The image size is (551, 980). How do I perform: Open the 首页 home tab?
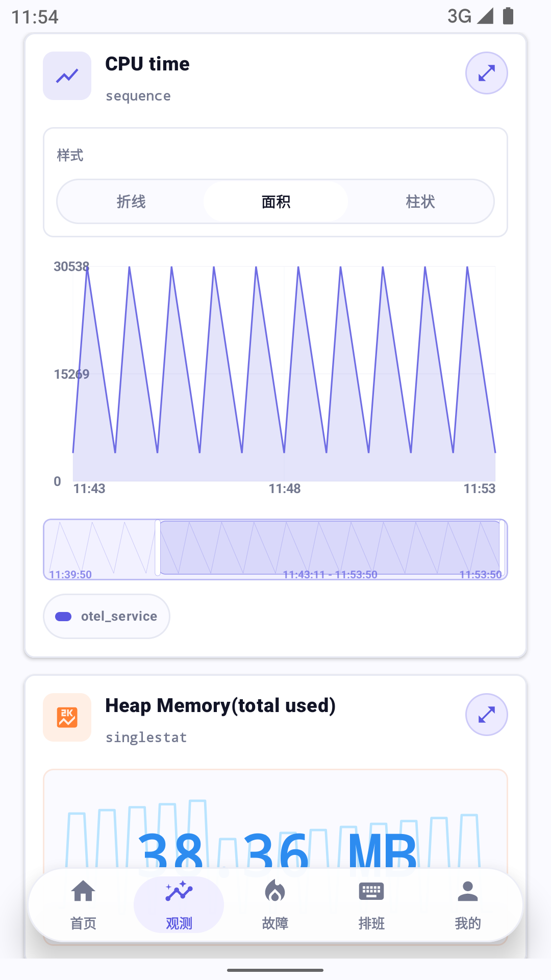83,904
